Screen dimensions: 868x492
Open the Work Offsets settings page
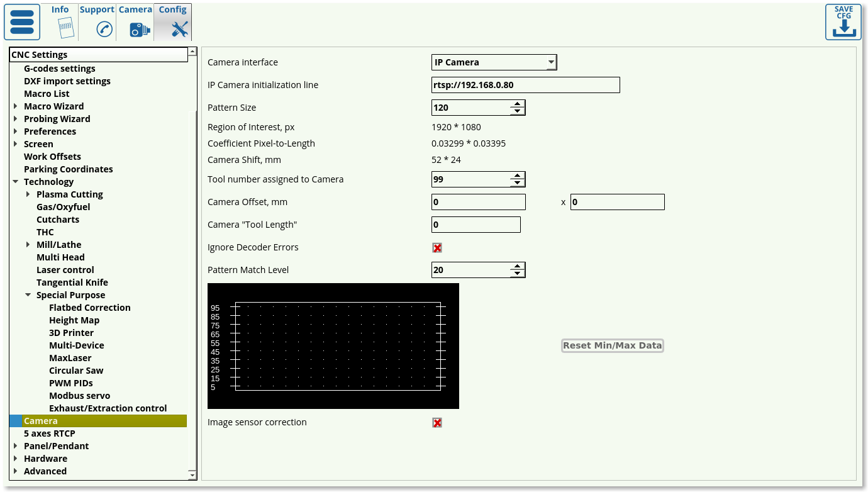[52, 157]
